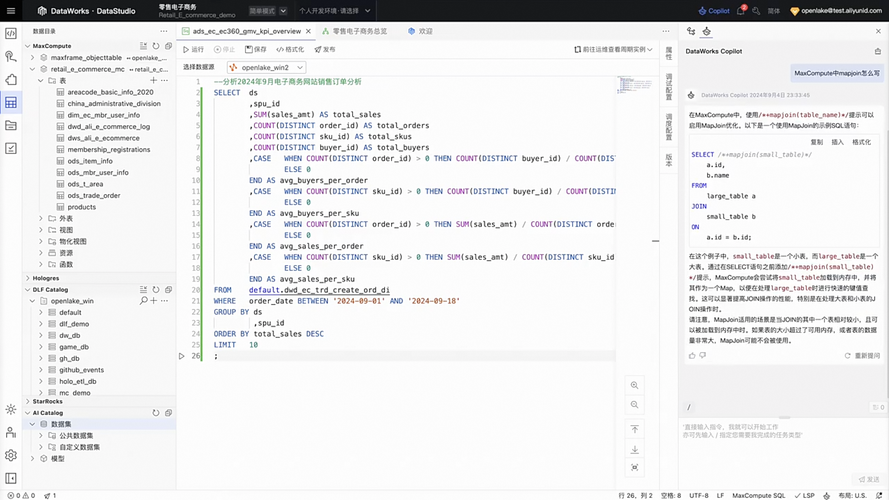Click 插入 to insert the Copilot SQL
This screenshot has height=500, width=889.
click(x=837, y=142)
